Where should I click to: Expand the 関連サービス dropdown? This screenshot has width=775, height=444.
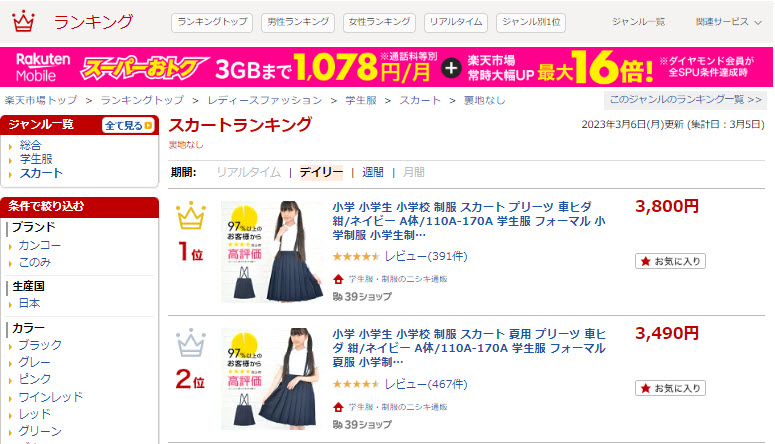pyautogui.click(x=728, y=22)
